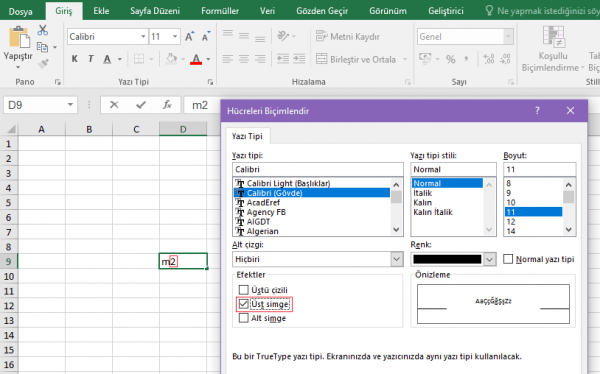Click the text orientation icon
The height and width of the screenshot is (374, 600).
pos(283,36)
